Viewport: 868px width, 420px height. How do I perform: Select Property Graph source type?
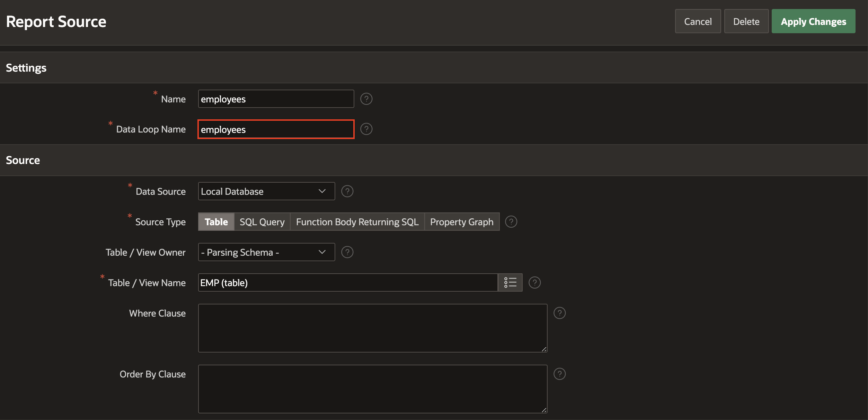click(461, 222)
